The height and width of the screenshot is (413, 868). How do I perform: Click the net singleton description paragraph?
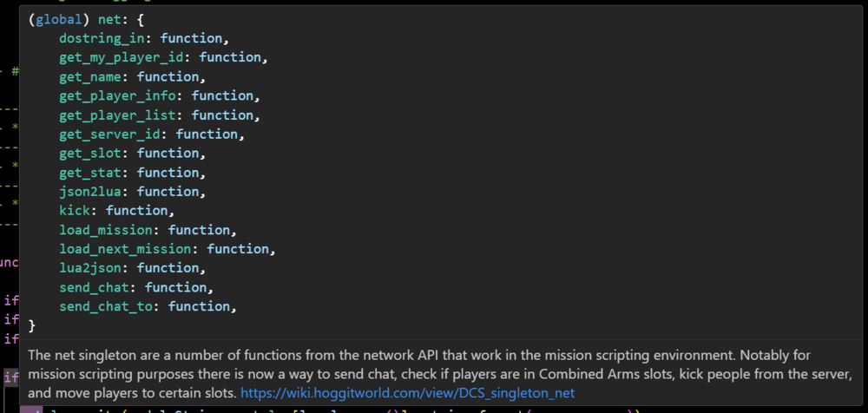[x=434, y=374]
